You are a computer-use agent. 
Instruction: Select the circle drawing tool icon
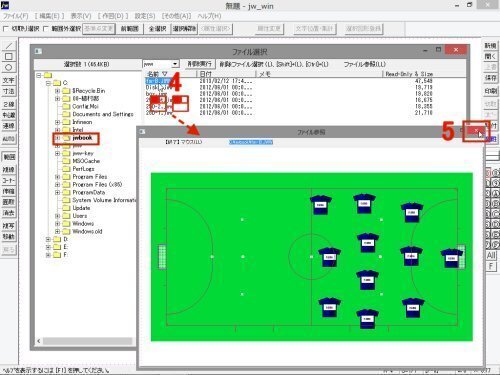coord(9,67)
